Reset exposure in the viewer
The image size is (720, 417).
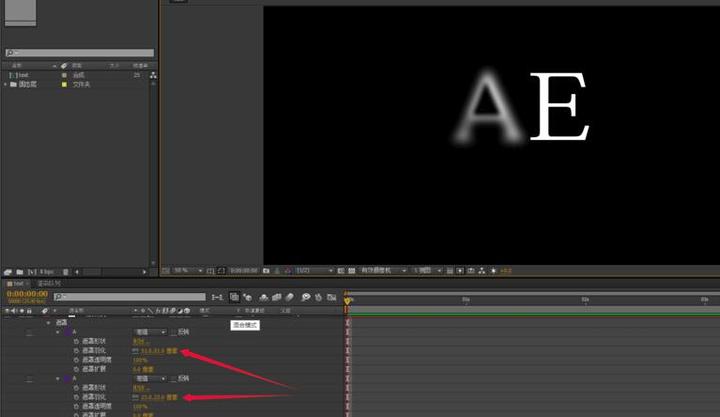click(x=494, y=271)
